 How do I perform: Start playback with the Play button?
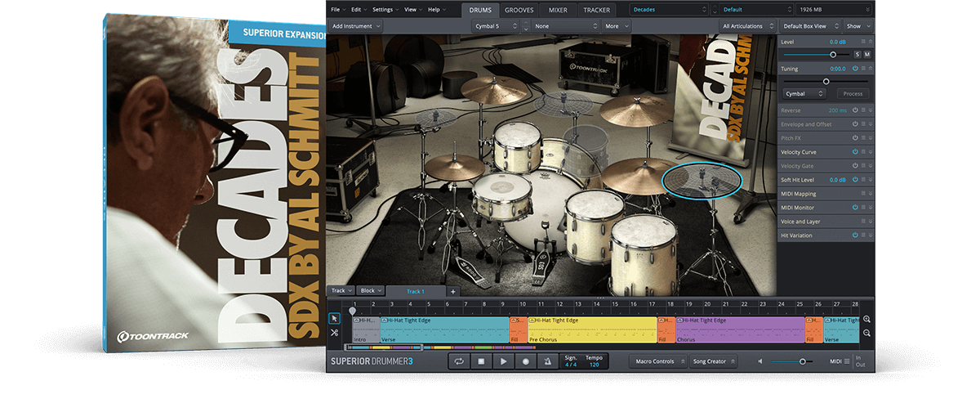[x=504, y=361]
